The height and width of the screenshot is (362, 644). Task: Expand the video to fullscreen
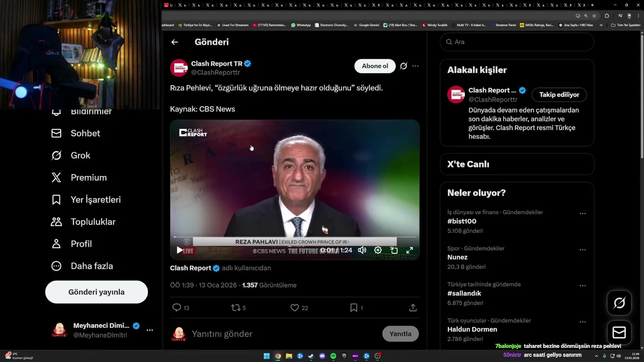click(x=410, y=250)
